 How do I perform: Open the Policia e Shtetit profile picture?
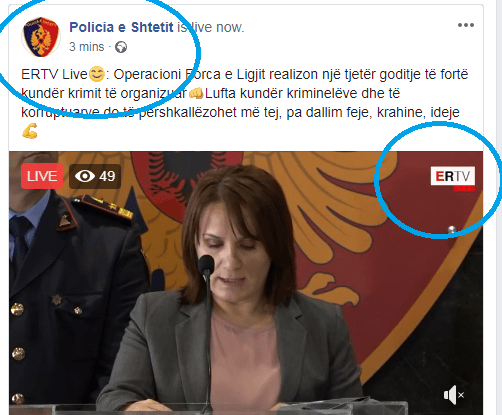pos(41,37)
